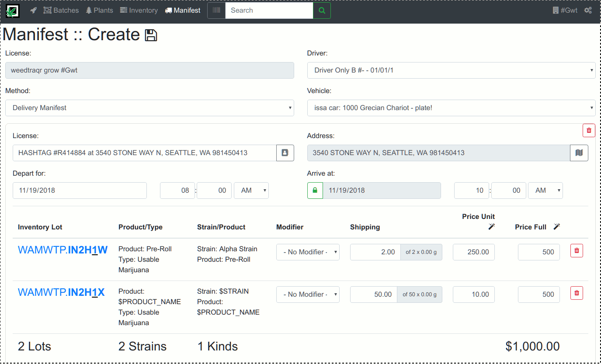Click the green leaf app logo
601x364 pixels.
coord(13,10)
